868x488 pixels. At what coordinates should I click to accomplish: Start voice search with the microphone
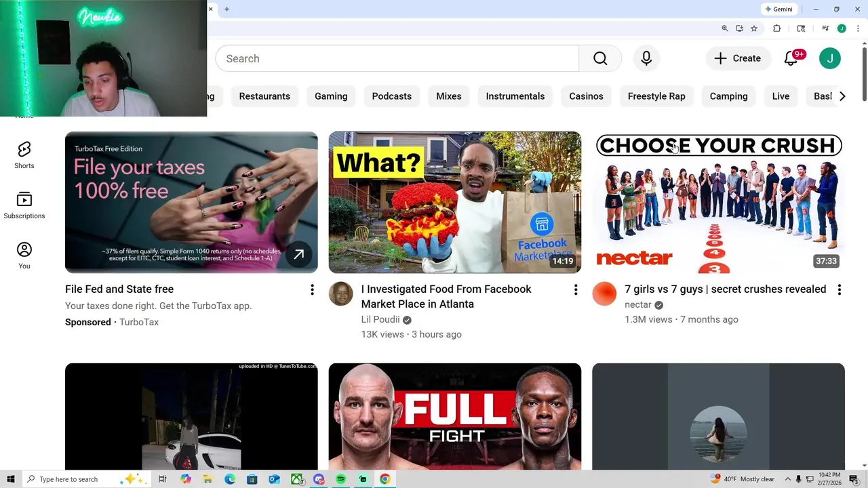pos(646,58)
